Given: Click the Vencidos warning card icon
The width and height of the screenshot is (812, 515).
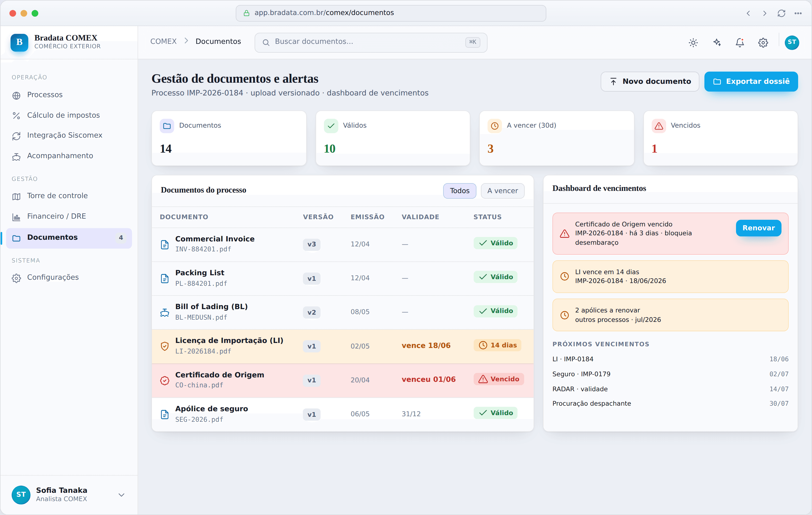Looking at the screenshot, I should click(x=659, y=126).
